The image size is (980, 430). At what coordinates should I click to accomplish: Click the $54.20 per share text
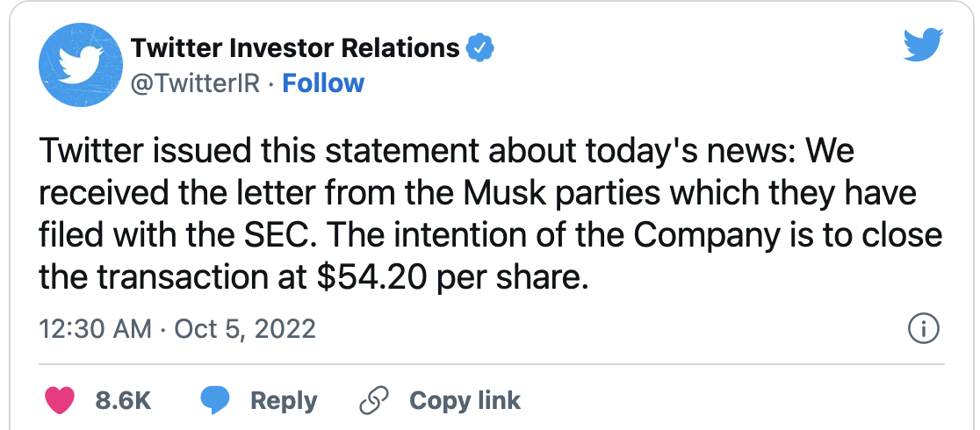pyautogui.click(x=450, y=278)
